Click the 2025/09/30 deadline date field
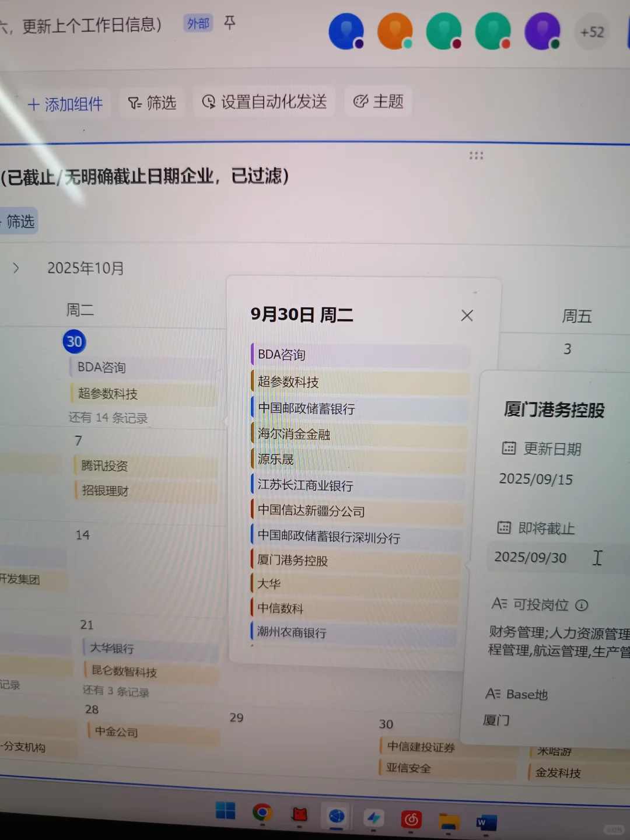This screenshot has width=630, height=840. pos(558,558)
